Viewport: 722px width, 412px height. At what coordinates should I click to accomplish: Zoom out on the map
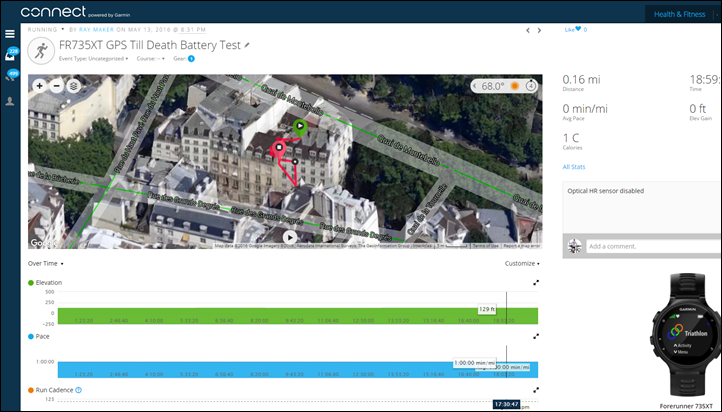click(x=56, y=86)
